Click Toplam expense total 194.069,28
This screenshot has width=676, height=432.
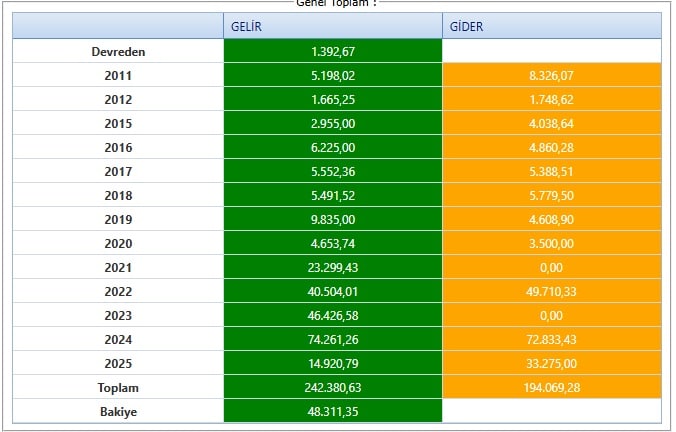pyautogui.click(x=551, y=387)
